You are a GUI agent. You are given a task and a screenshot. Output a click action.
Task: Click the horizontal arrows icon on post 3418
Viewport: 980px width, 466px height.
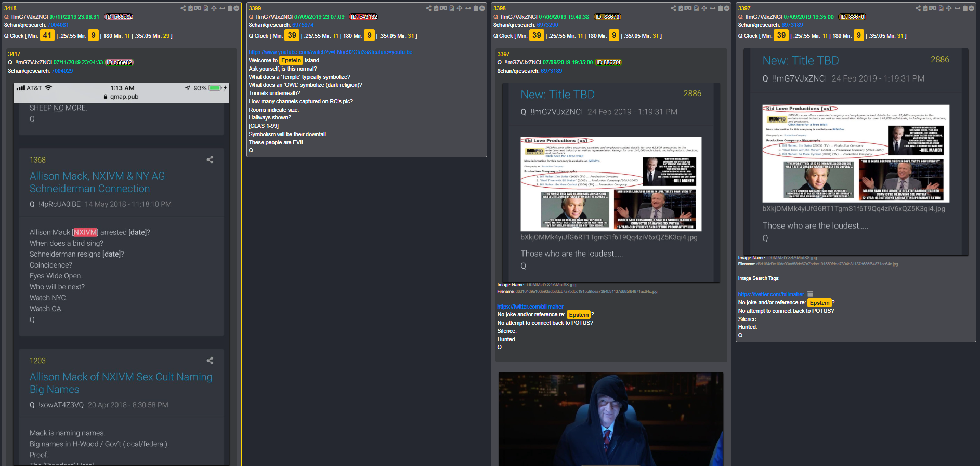[222, 8]
